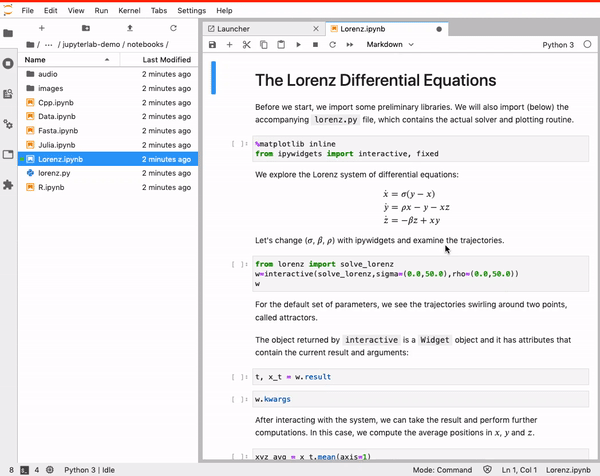Image resolution: width=600 pixels, height=476 pixels.
Task: Open the Run menu
Action: (101, 11)
